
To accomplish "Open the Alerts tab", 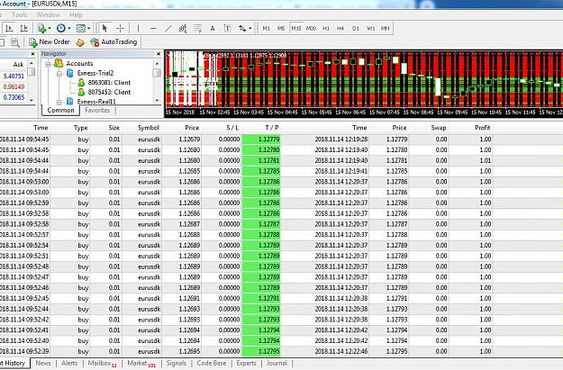I will tap(69, 363).
